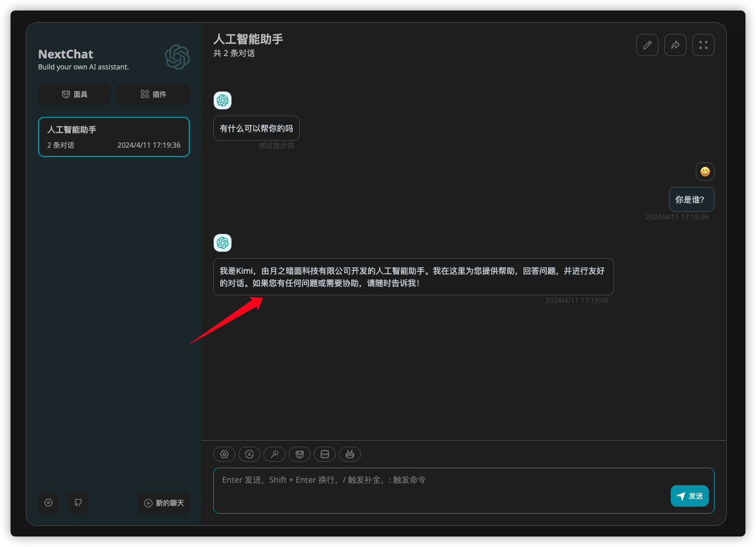756x547 pixels.
Task: Open the 插件 (plugins) page
Action: [x=153, y=94]
